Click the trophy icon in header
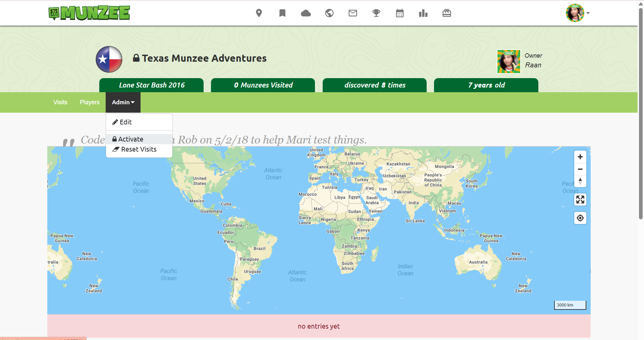The height and width of the screenshot is (340, 644). 376,13
